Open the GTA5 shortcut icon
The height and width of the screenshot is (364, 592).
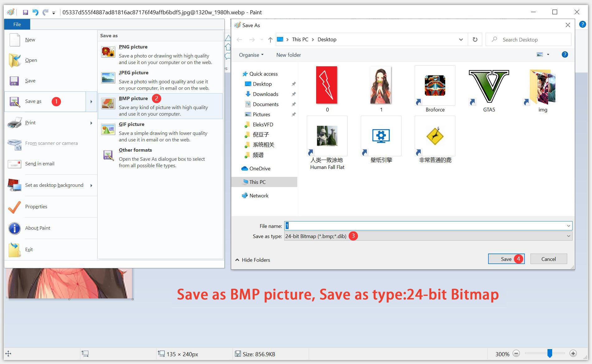[x=489, y=87]
